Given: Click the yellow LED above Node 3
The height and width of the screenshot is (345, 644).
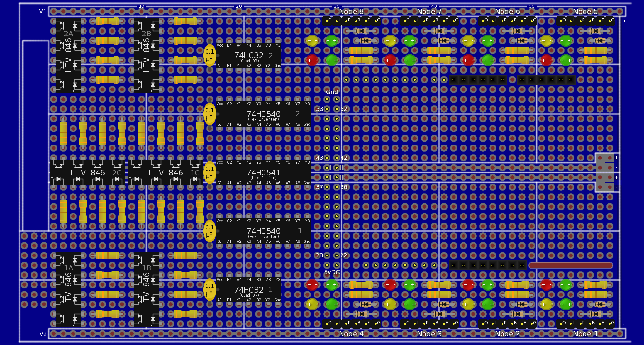Looking at the screenshot, I should point(390,304).
